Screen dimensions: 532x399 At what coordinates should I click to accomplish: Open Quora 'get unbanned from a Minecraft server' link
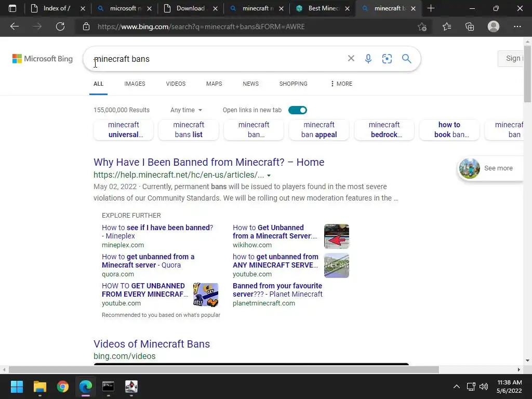[148, 261]
